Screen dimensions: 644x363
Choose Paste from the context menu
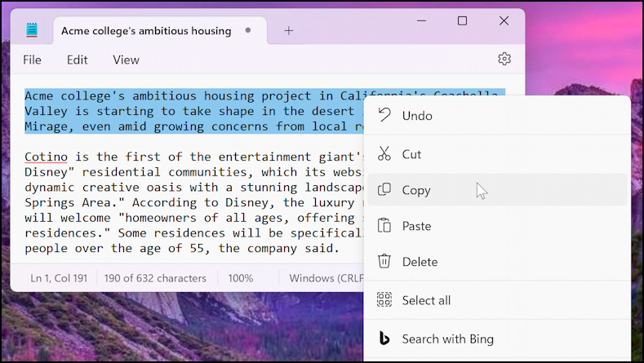[x=497, y=225]
